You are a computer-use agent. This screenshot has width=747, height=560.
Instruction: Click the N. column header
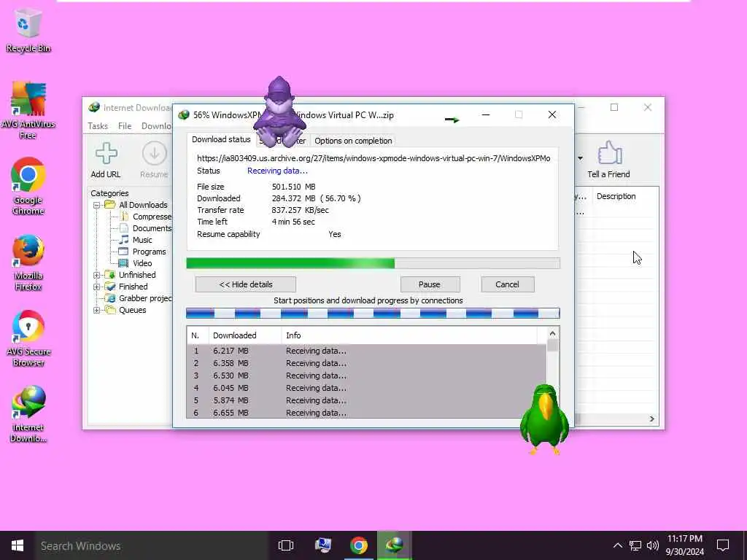pos(198,335)
